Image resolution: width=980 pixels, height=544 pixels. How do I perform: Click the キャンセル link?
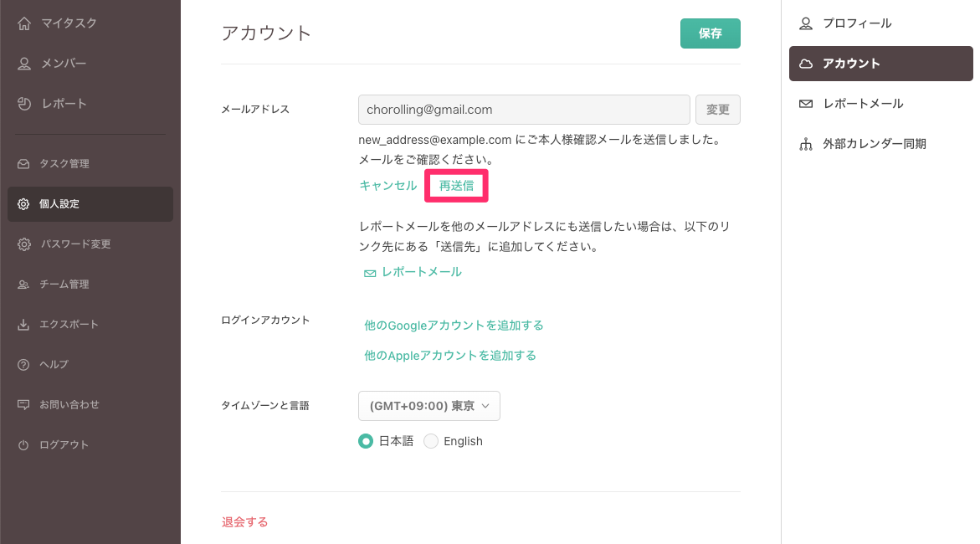[387, 186]
